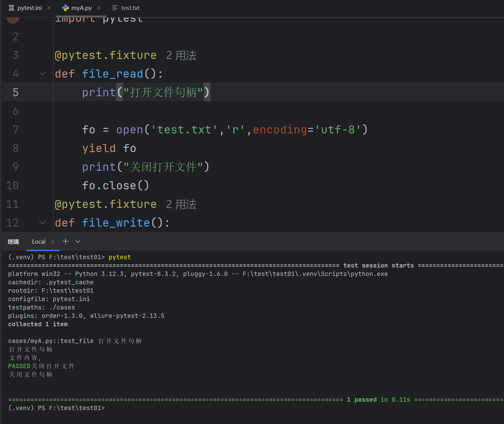Click the pytest.ini config file icon

pyautogui.click(x=11, y=8)
